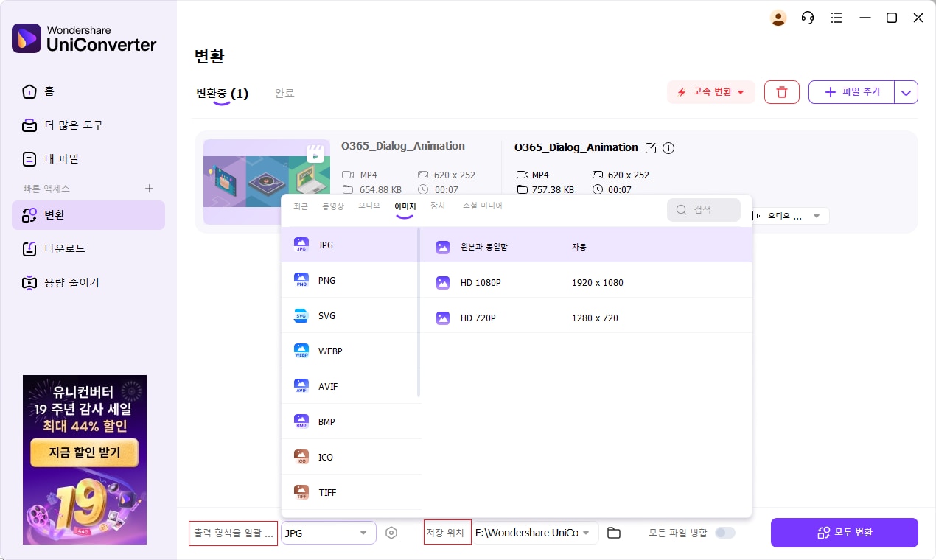Add a quick access shortcut with plus icon
Screen dimensions: 936x560
click(149, 189)
